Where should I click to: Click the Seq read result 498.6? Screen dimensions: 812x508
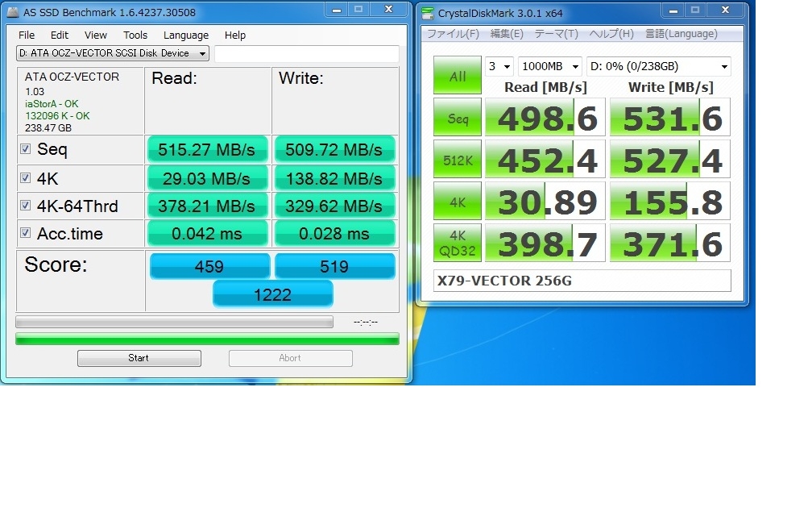pos(545,117)
